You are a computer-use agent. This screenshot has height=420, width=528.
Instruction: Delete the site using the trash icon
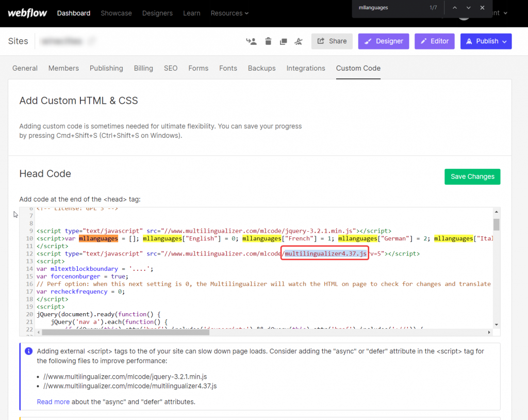268,41
